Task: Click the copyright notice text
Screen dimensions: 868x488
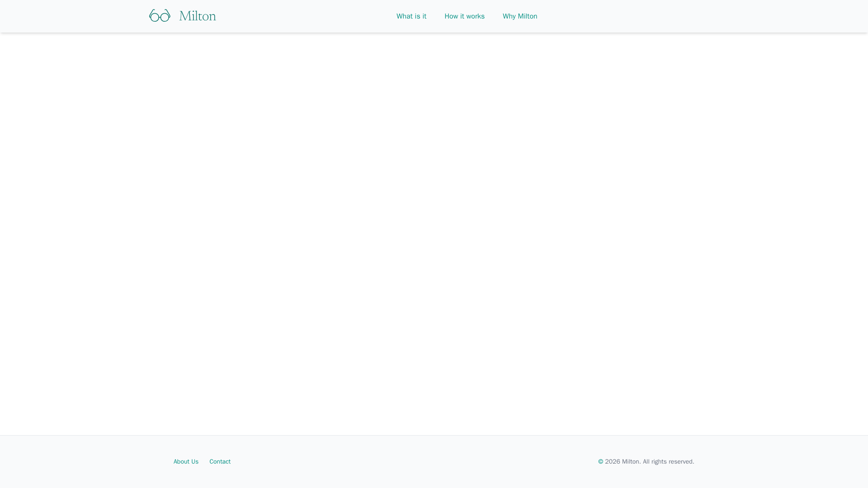Action: (646, 461)
